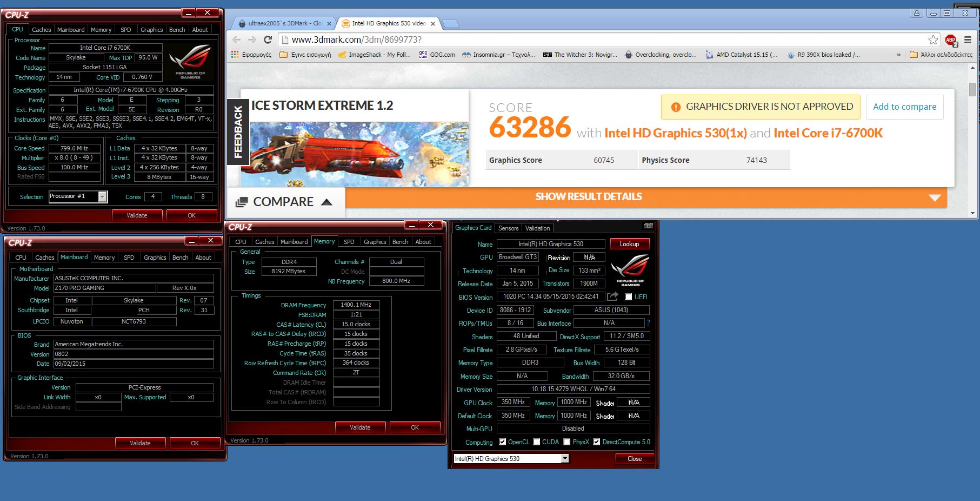This screenshot has height=501, width=980.
Task: Click the Intel HD Graphics 530(1x) link
Action: 675,133
